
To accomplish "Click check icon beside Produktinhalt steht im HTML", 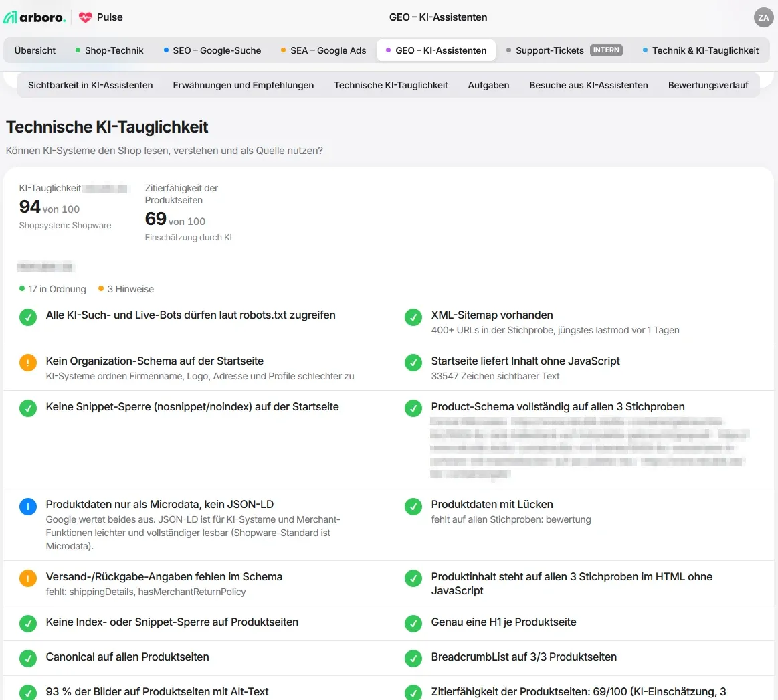I will click(413, 578).
